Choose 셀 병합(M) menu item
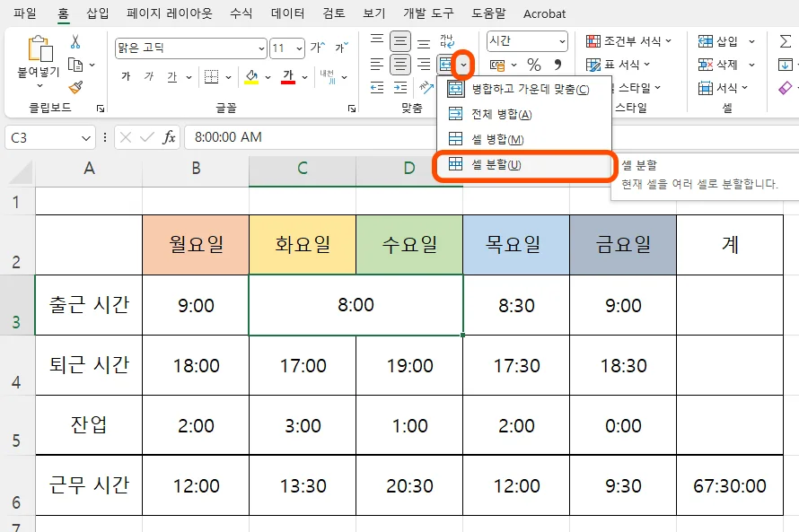The height and width of the screenshot is (532, 799). [523, 139]
